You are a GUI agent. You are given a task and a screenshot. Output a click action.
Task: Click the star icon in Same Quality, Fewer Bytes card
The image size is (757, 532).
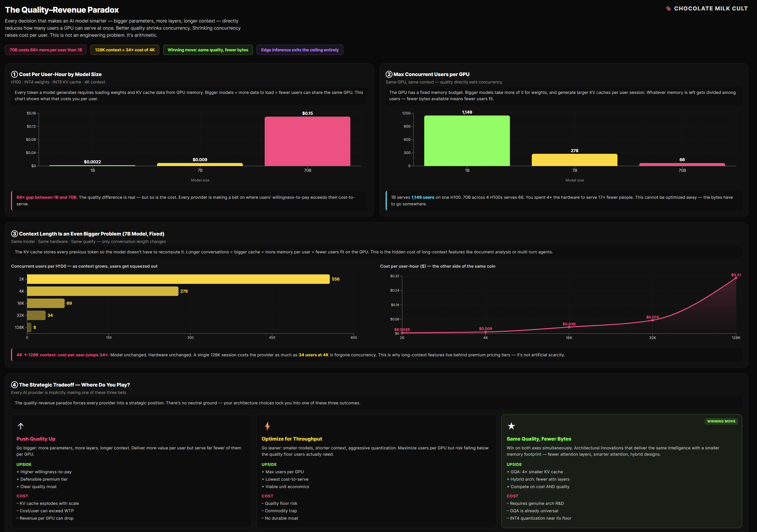[x=511, y=426]
